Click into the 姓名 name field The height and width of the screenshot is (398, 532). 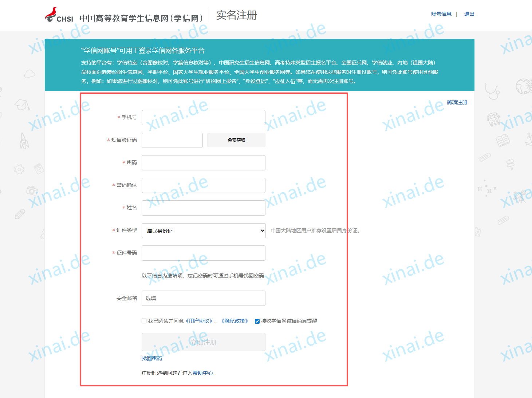203,208
